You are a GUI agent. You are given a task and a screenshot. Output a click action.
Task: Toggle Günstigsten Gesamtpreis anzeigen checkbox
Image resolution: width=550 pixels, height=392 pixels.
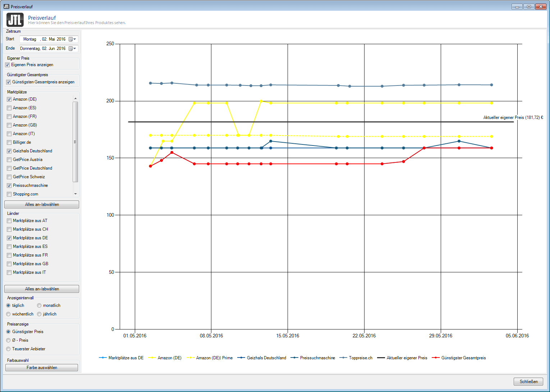pos(9,82)
